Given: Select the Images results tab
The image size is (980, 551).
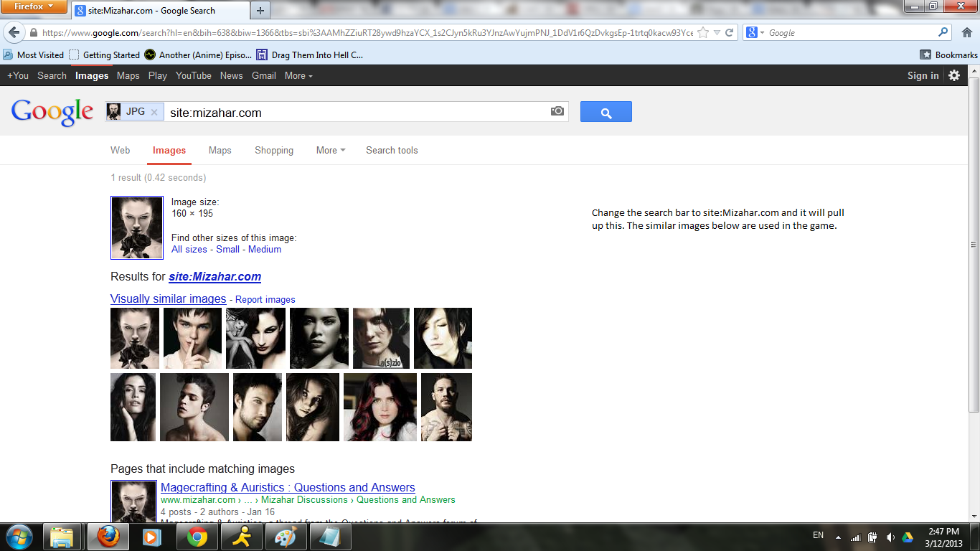Looking at the screenshot, I should [x=169, y=150].
